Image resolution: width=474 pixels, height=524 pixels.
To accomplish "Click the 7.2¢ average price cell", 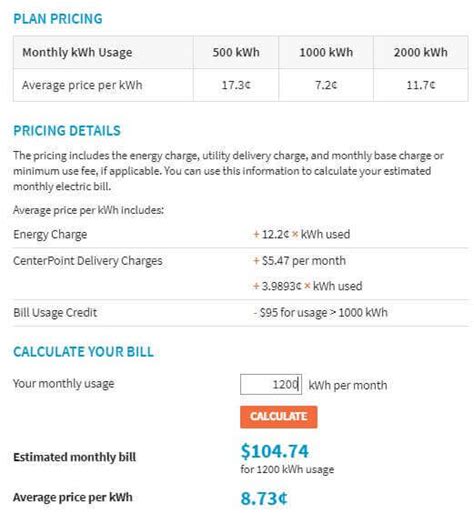I will [326, 85].
